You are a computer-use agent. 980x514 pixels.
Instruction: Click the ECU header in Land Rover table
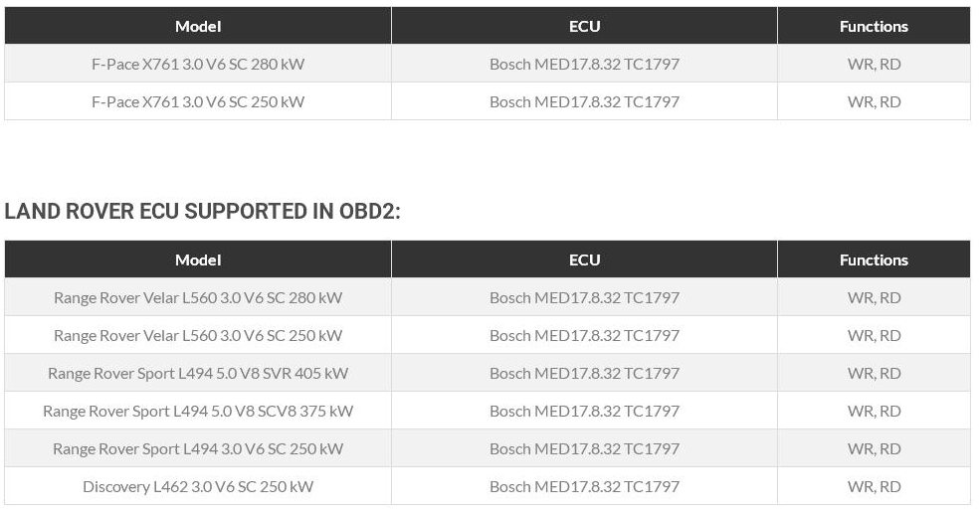[x=584, y=259]
